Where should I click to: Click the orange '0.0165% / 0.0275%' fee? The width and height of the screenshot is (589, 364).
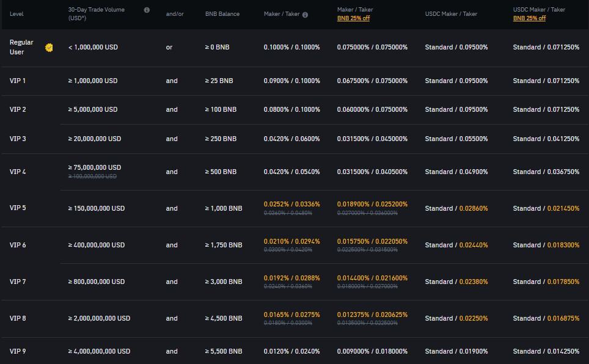pos(292,315)
